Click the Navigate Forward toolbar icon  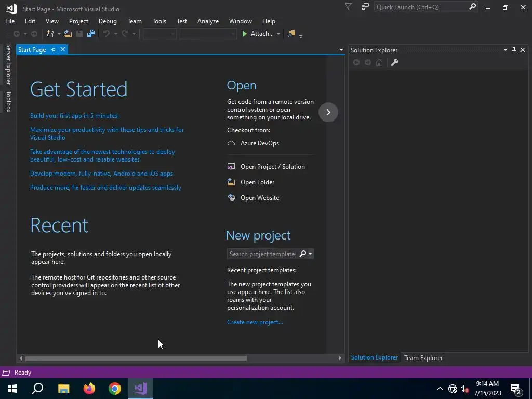click(x=34, y=34)
